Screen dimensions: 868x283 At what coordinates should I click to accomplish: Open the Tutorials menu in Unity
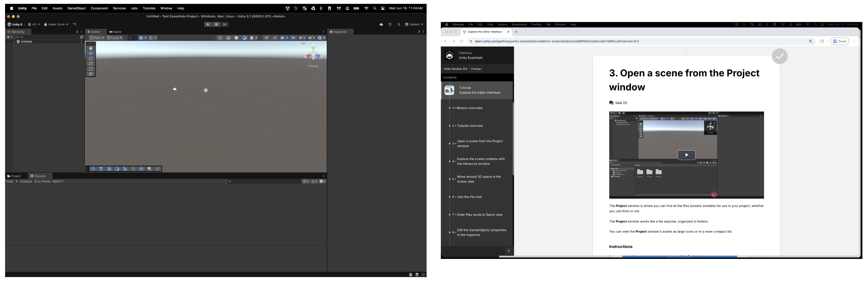click(x=149, y=8)
